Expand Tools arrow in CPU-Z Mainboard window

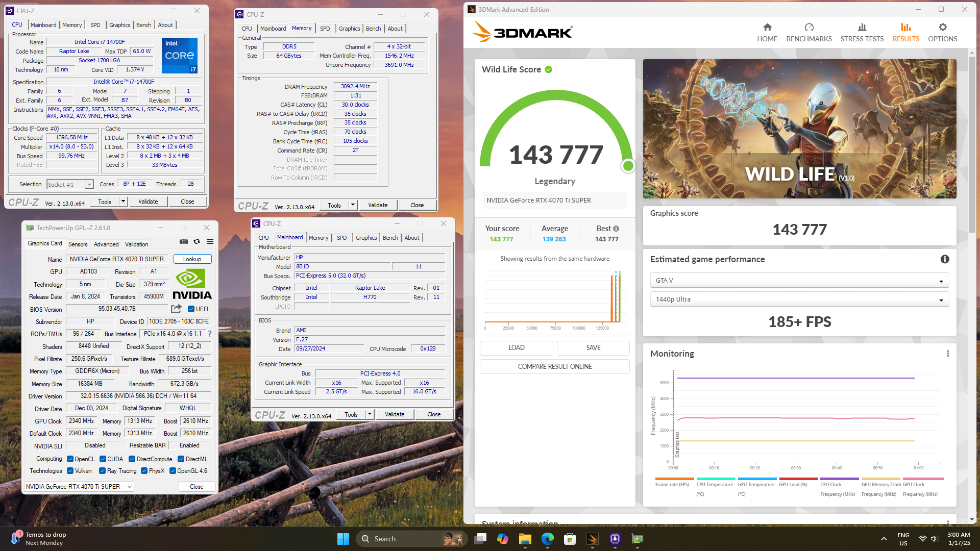click(369, 414)
